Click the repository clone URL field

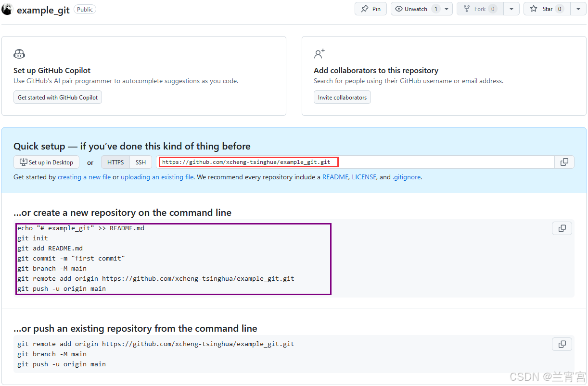tap(356, 162)
